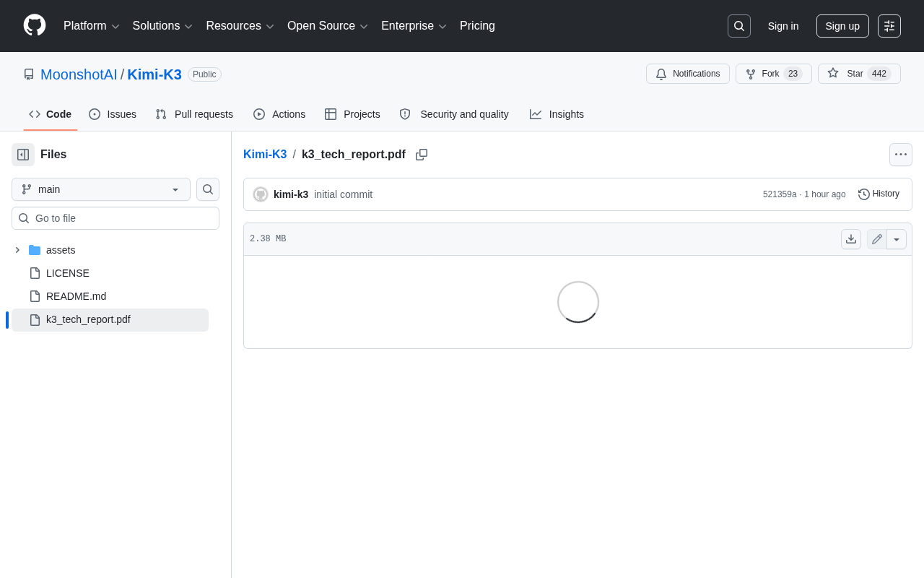924x578 pixels.
Task: Expand the Platform menu
Action: (x=91, y=26)
